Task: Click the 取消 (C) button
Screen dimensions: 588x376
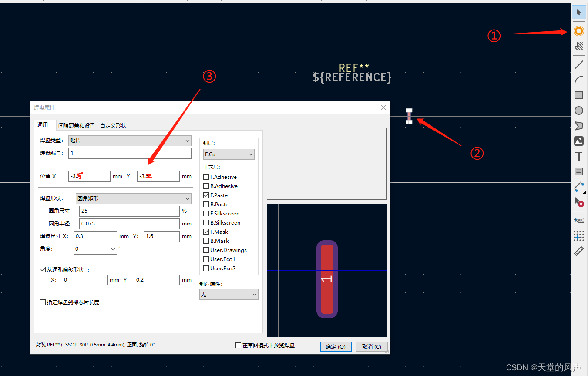Action: click(372, 346)
